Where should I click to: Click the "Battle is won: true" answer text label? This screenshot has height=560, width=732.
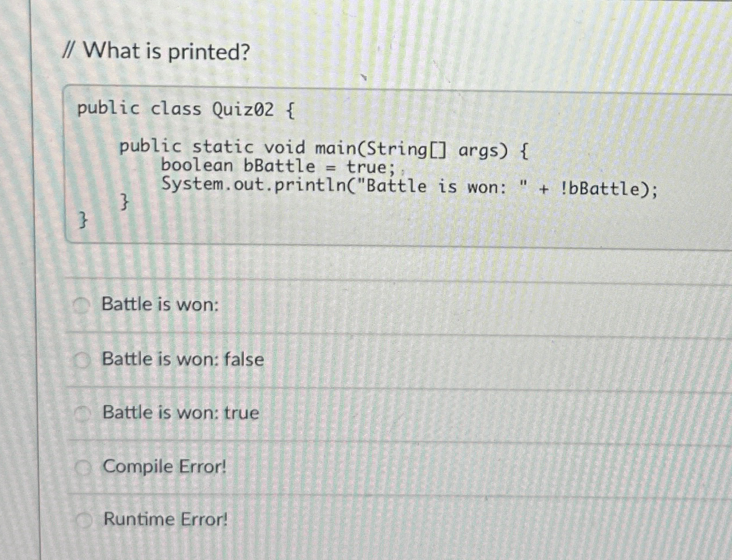coord(180,412)
